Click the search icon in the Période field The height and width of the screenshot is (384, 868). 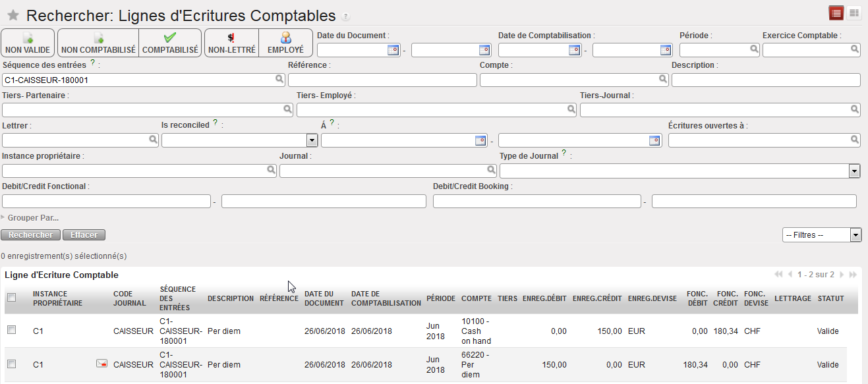tap(753, 49)
